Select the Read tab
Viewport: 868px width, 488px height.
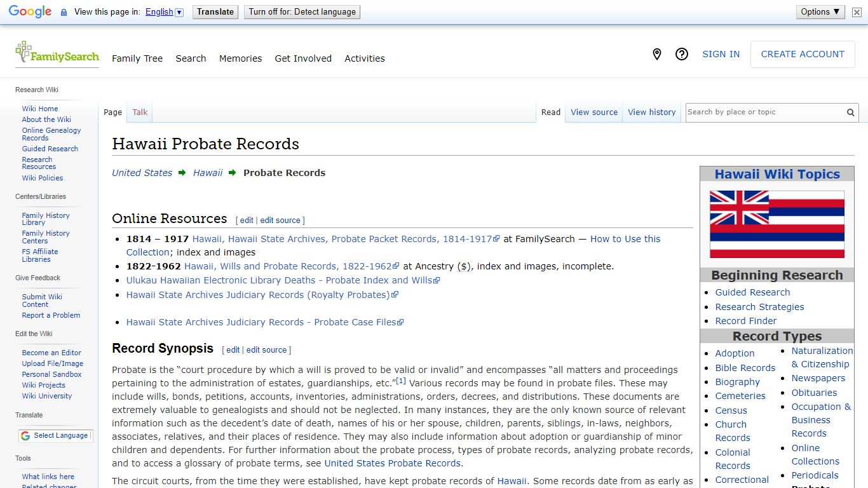tap(551, 112)
